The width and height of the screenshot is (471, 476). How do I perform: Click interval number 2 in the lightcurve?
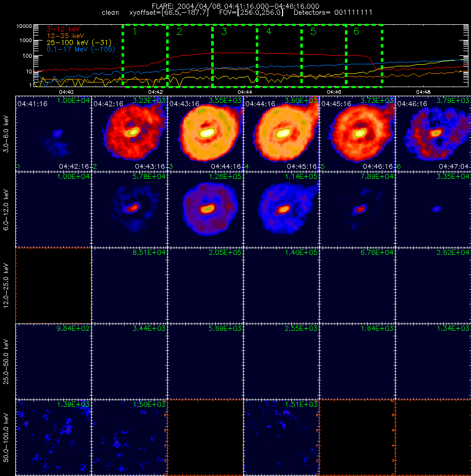179,31
